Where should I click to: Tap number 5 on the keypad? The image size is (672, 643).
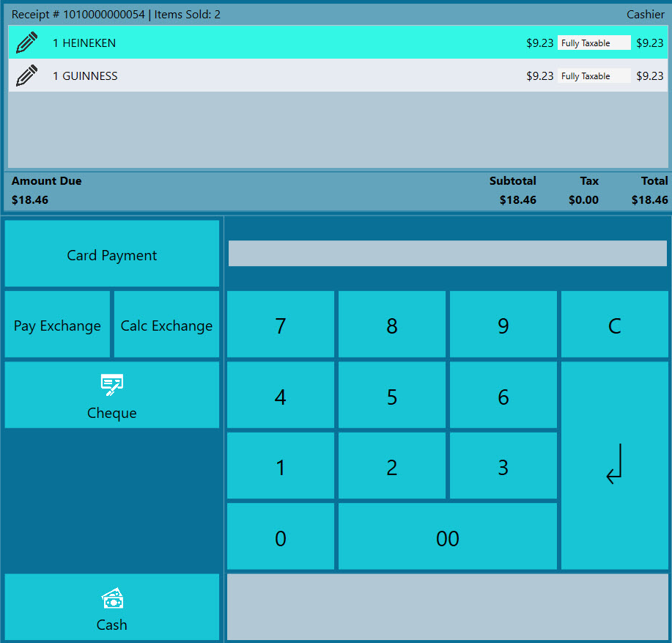click(391, 396)
